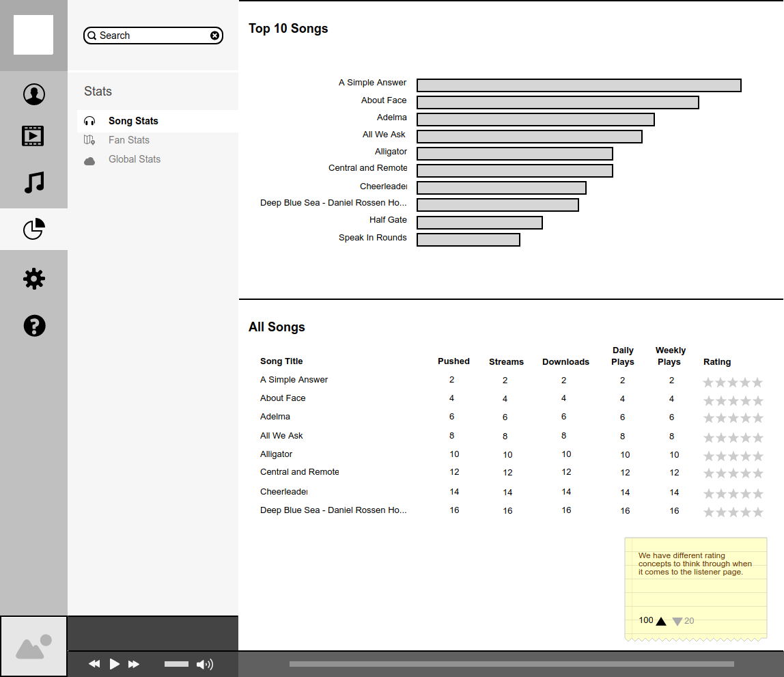The width and height of the screenshot is (784, 677).
Task: Sort by Streams column header
Action: pyautogui.click(x=506, y=361)
